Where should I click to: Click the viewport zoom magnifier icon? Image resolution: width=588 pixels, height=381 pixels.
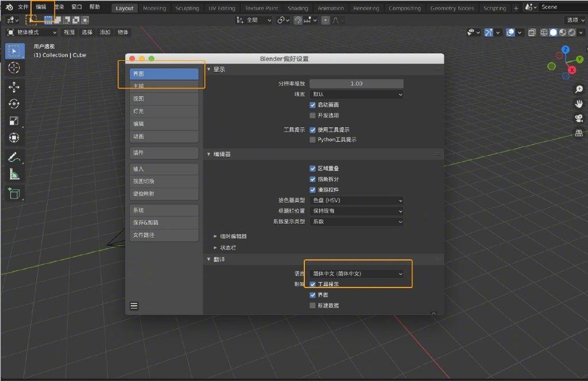(x=579, y=89)
